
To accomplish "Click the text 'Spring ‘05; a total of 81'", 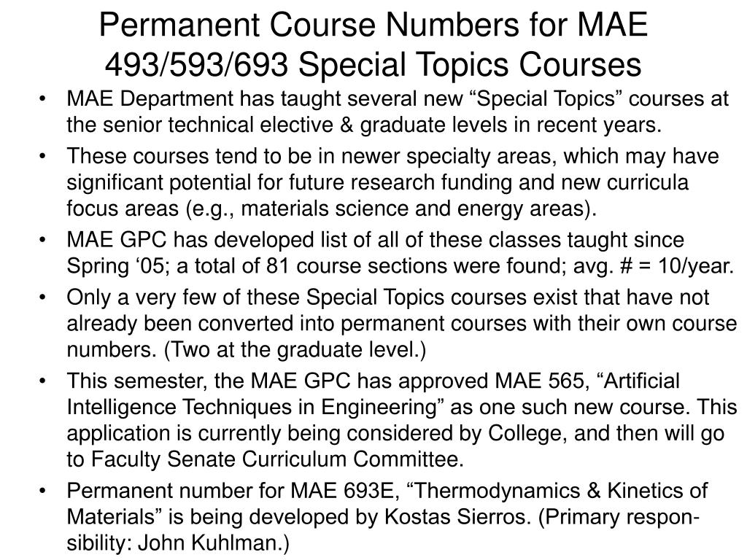I will (x=178, y=266).
